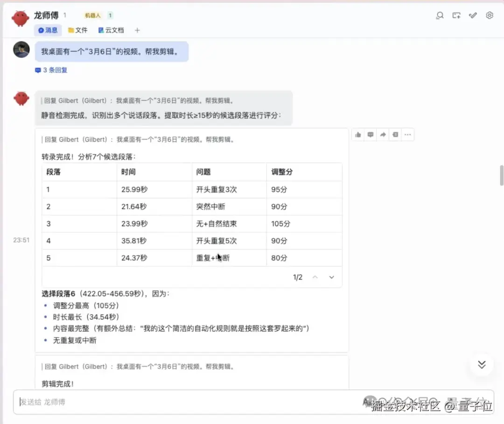Reply to message with comment bubble icon
This screenshot has height=424, width=504.
click(x=370, y=135)
